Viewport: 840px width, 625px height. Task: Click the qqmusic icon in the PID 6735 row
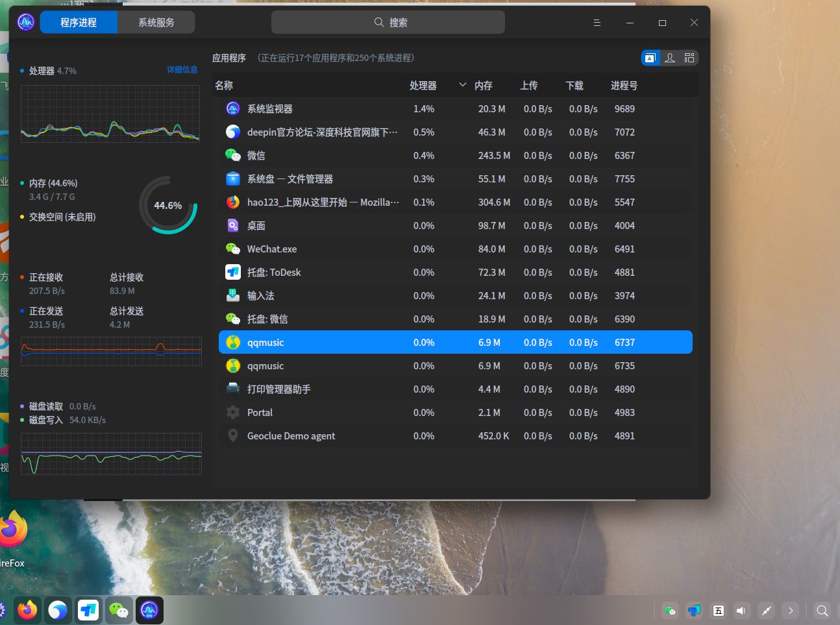[x=233, y=366]
